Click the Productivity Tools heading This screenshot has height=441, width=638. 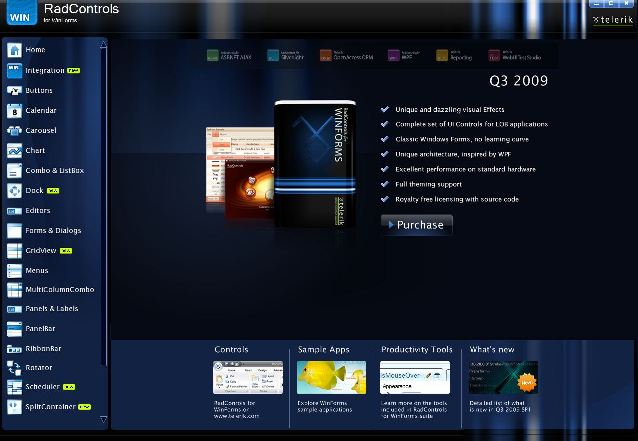[417, 349]
